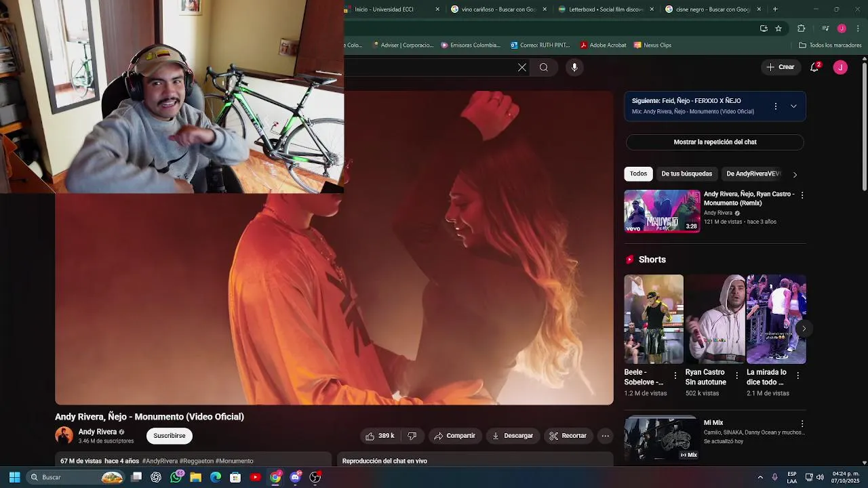Click the #Monumento hashtag
The height and width of the screenshot is (488, 868).
[x=235, y=461]
